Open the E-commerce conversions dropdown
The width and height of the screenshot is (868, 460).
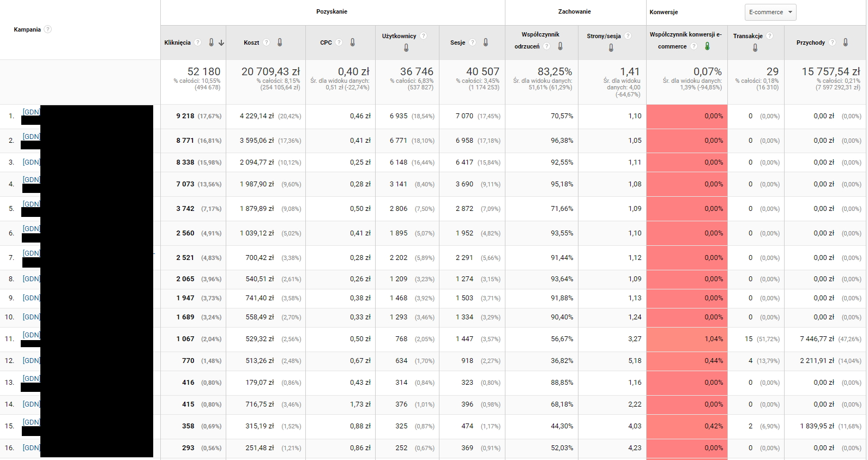click(770, 12)
